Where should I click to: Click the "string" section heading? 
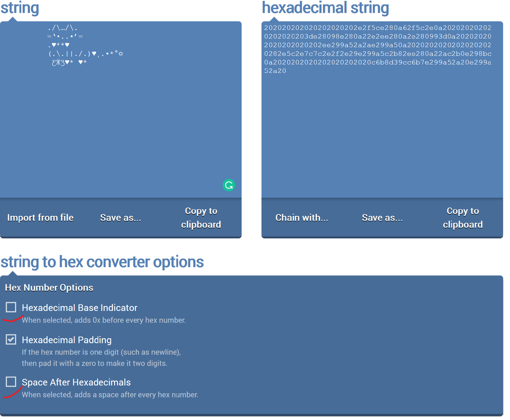pyautogui.click(x=20, y=8)
